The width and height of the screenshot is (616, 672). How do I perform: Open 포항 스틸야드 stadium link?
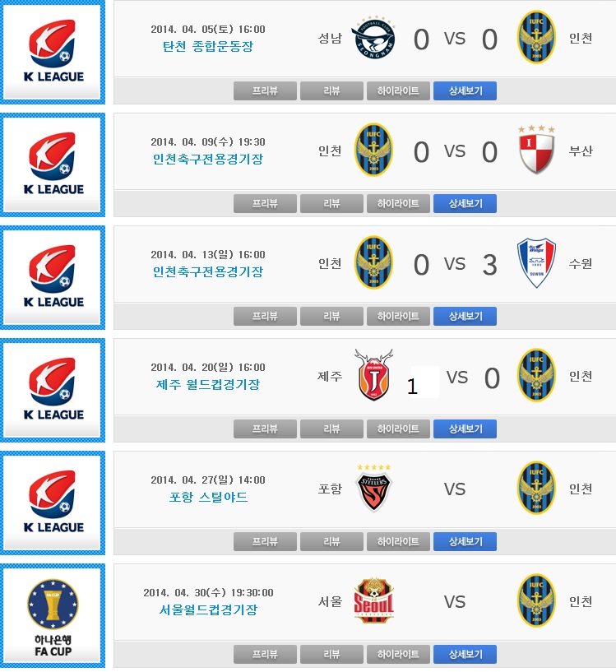[x=208, y=497]
